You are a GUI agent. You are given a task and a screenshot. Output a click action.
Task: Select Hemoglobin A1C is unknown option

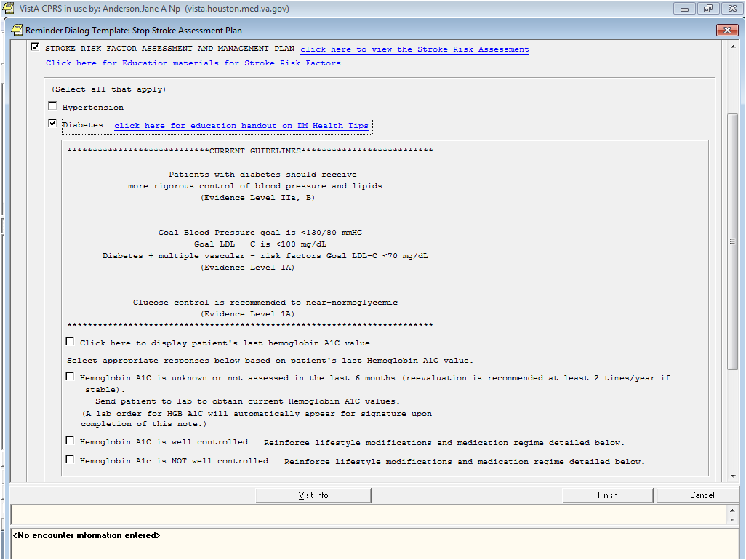[70, 377]
